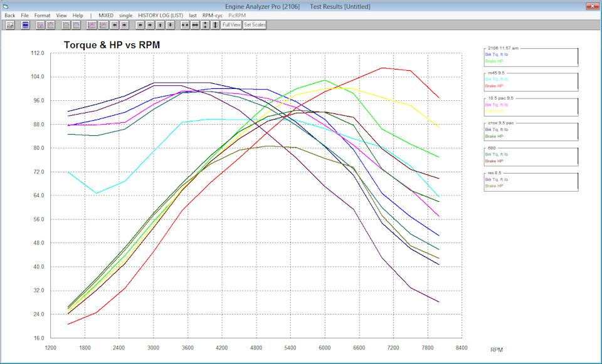The width and height of the screenshot is (602, 364).
Task: Click the 6000 tick on the RPM axis
Action: [x=325, y=348]
